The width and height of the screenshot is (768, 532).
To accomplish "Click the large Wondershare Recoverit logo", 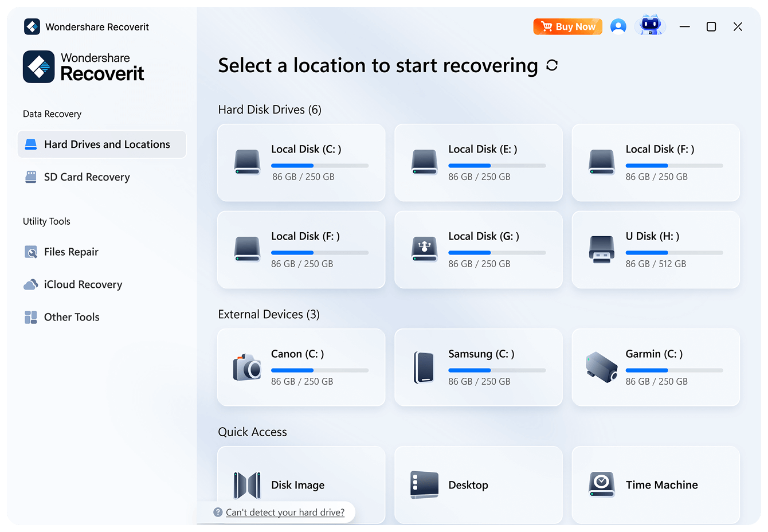I will pos(84,66).
